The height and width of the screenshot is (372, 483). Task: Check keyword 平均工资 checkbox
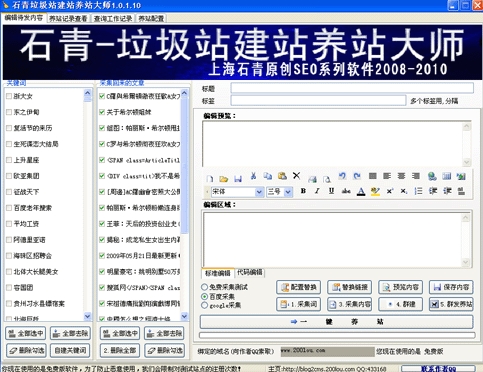tap(9, 224)
